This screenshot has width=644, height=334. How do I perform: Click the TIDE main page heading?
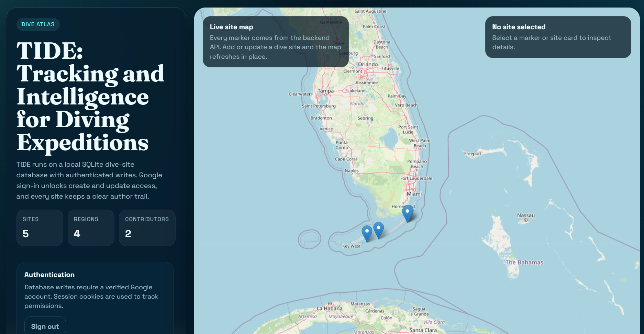(90, 96)
